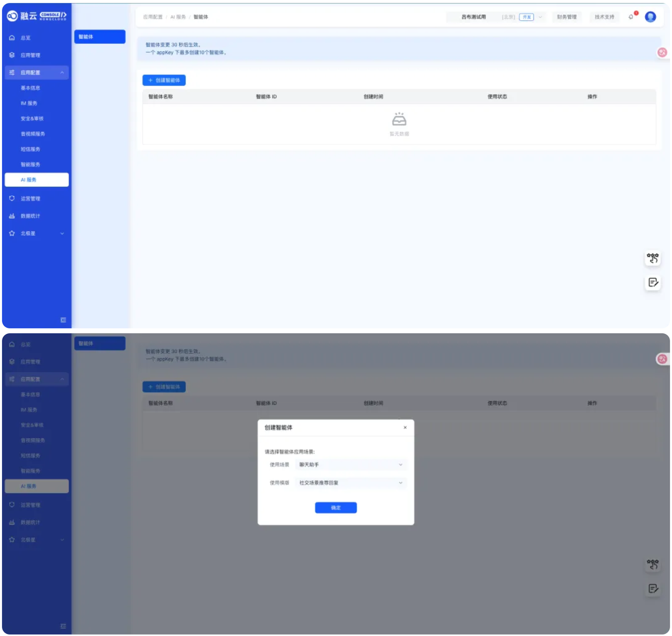Collapse the sidebar with the undimmed bottom menu icon
672x636 pixels.
click(x=63, y=320)
